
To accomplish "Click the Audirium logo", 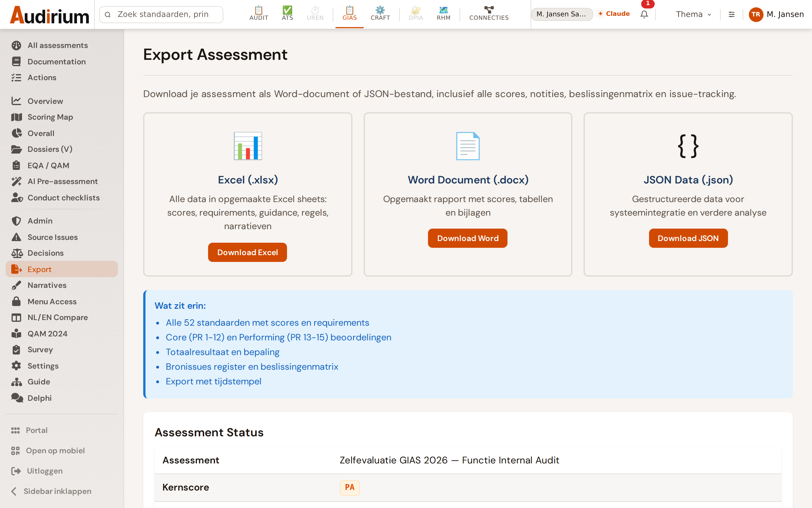I will pos(49,15).
